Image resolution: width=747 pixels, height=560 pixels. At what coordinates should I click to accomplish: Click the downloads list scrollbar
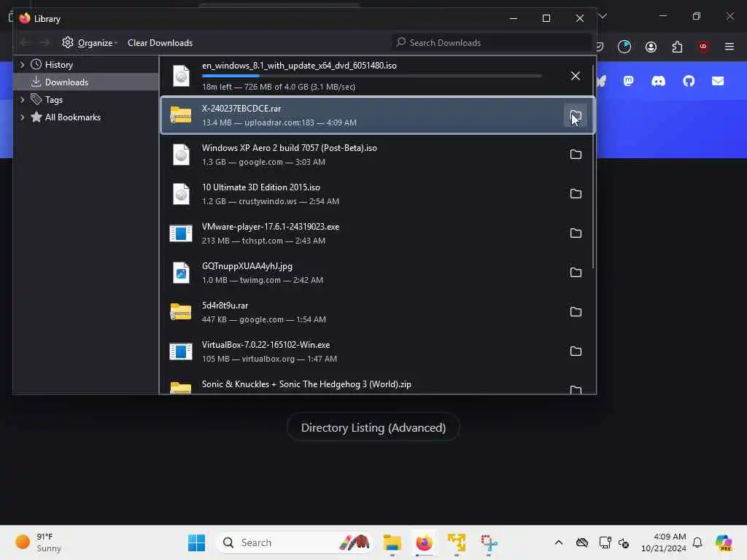[x=593, y=167]
